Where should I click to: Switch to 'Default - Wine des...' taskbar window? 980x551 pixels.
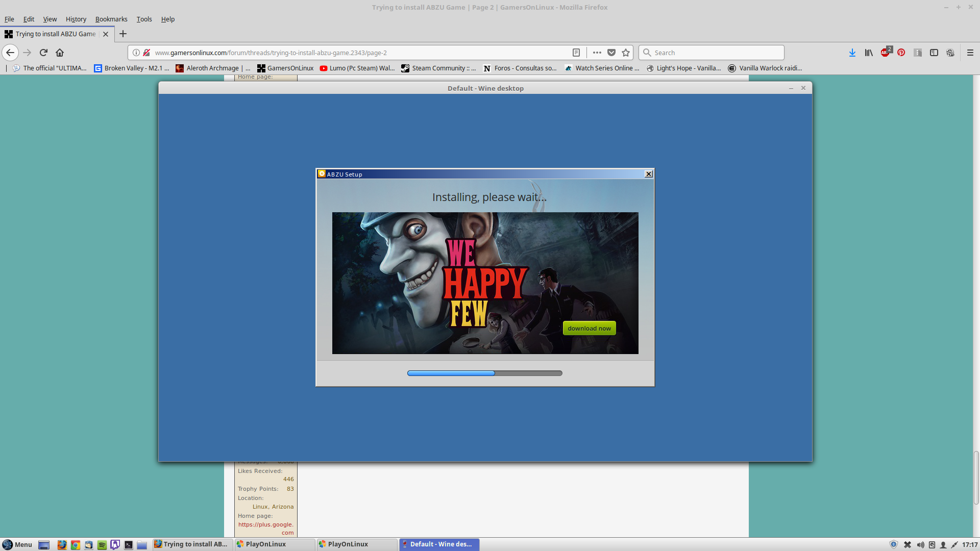[x=439, y=544]
